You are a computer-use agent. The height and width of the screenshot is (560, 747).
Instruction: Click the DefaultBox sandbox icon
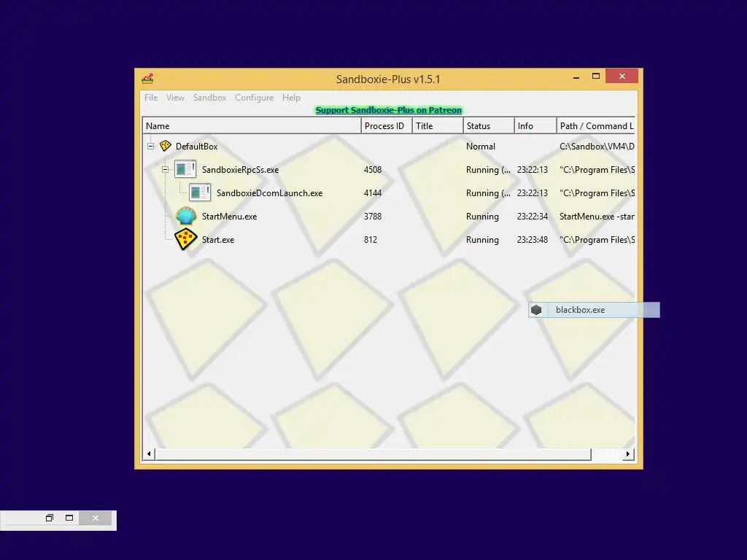click(x=166, y=146)
